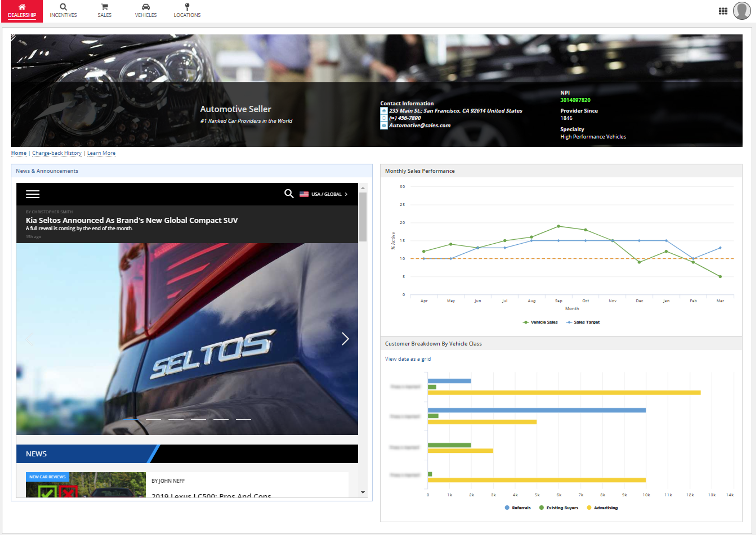The width and height of the screenshot is (756, 535).
Task: Click the News & Announcements panel header
Action: click(x=192, y=171)
